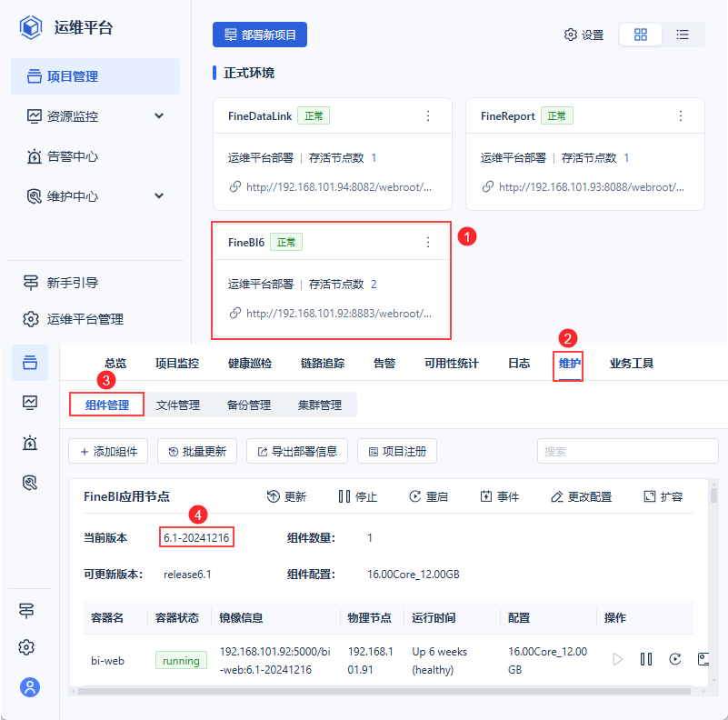
Task: Open the FineBI6 project URL
Action: [338, 314]
